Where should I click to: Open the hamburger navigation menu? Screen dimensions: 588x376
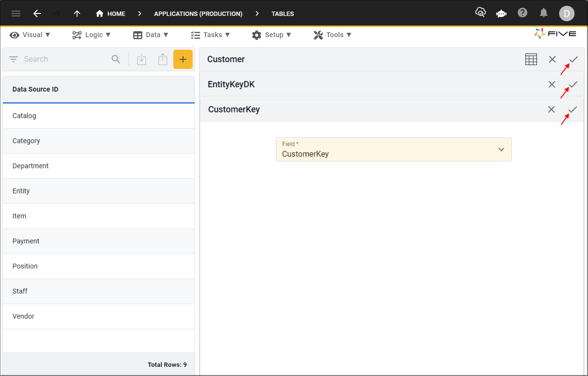point(16,13)
